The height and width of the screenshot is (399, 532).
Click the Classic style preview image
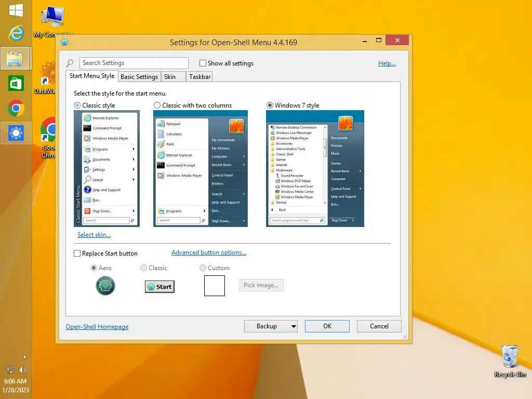coord(107,168)
